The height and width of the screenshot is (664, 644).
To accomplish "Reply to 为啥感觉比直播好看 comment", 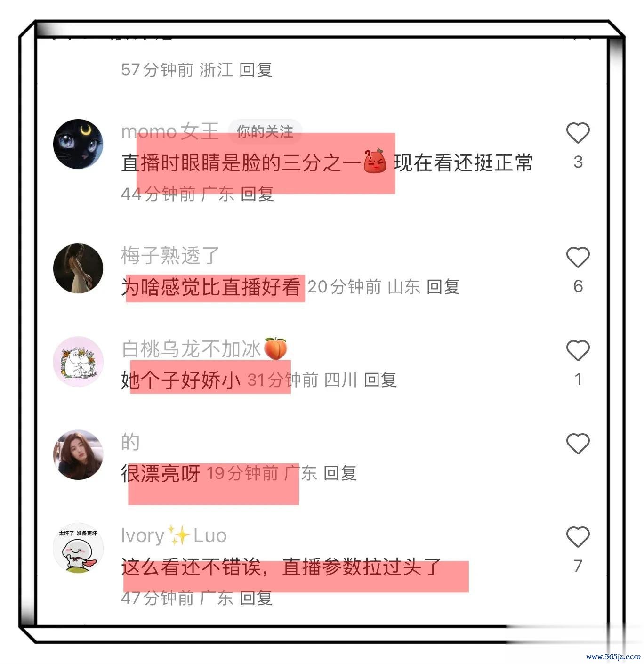I will 443,286.
